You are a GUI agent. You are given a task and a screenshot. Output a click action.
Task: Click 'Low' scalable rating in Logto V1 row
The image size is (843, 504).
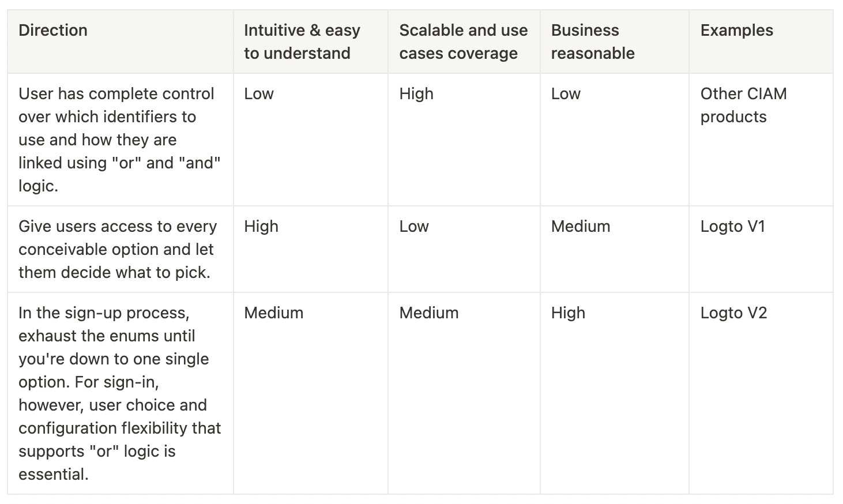point(414,227)
